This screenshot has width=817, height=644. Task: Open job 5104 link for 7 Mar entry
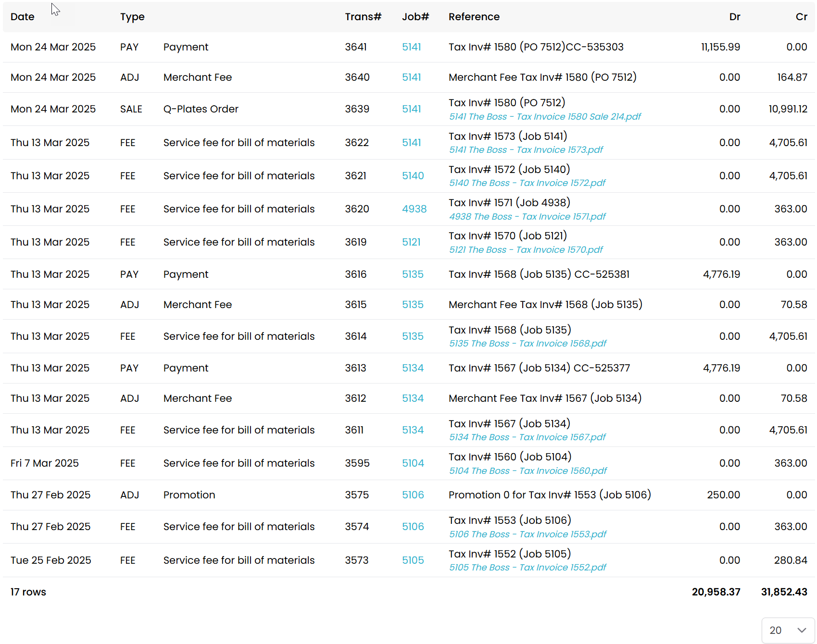[x=413, y=463]
